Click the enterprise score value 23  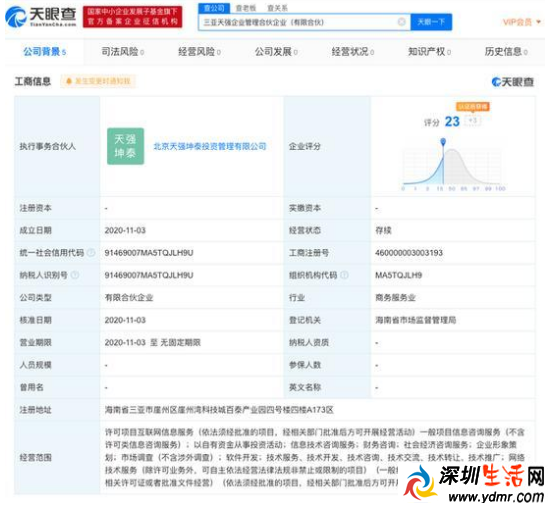[452, 121]
